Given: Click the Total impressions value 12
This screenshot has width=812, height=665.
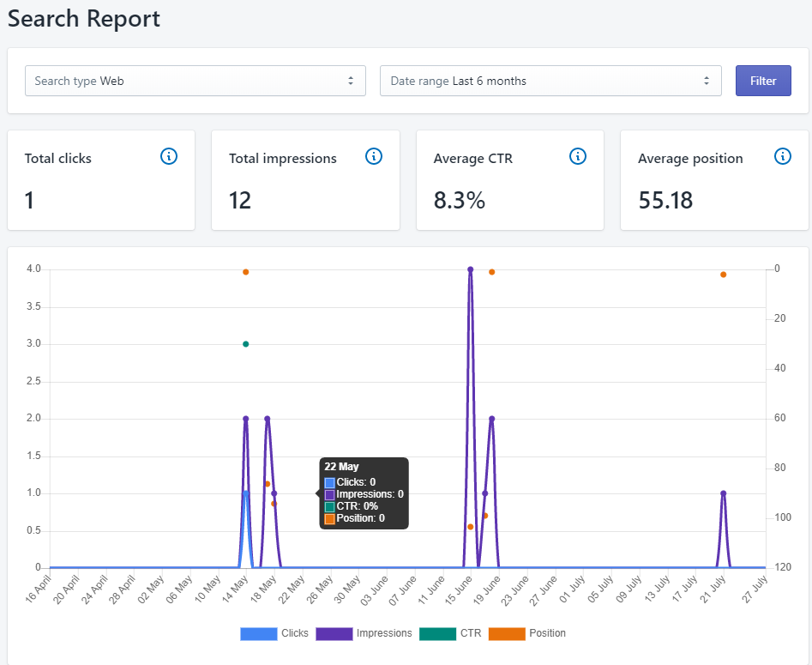Looking at the screenshot, I should pyautogui.click(x=240, y=201).
